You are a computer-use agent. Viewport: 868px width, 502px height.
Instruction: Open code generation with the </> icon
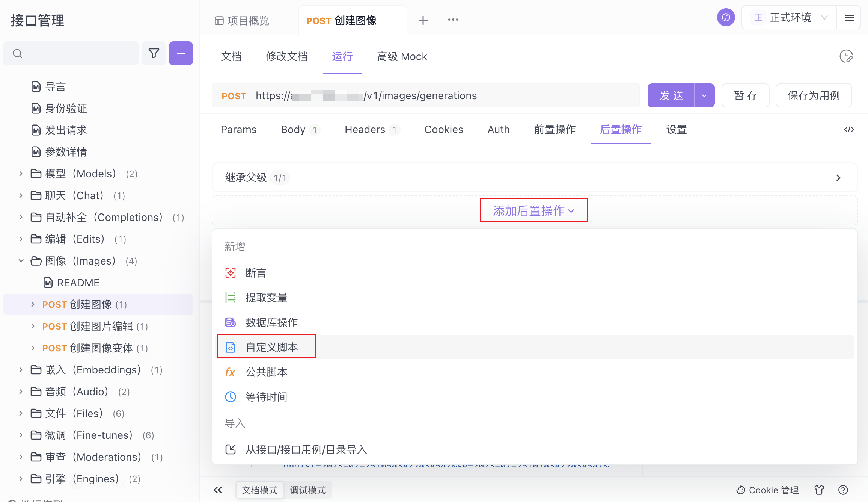coord(849,129)
